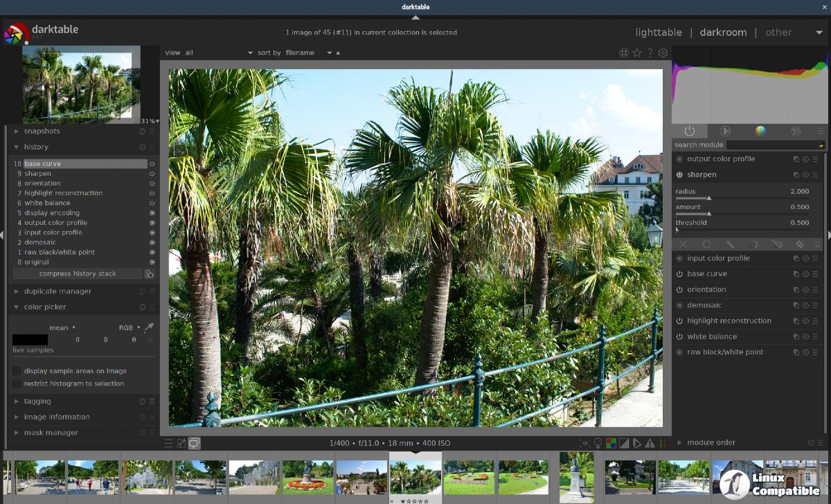Toggle the sharpen module power switch
This screenshot has height=504, width=831.
click(x=679, y=175)
